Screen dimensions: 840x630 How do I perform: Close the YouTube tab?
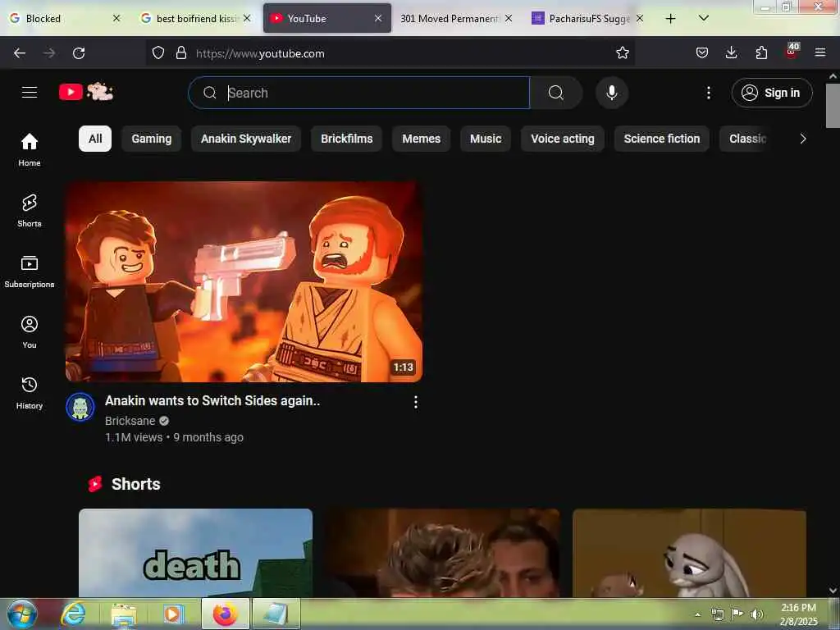[378, 18]
